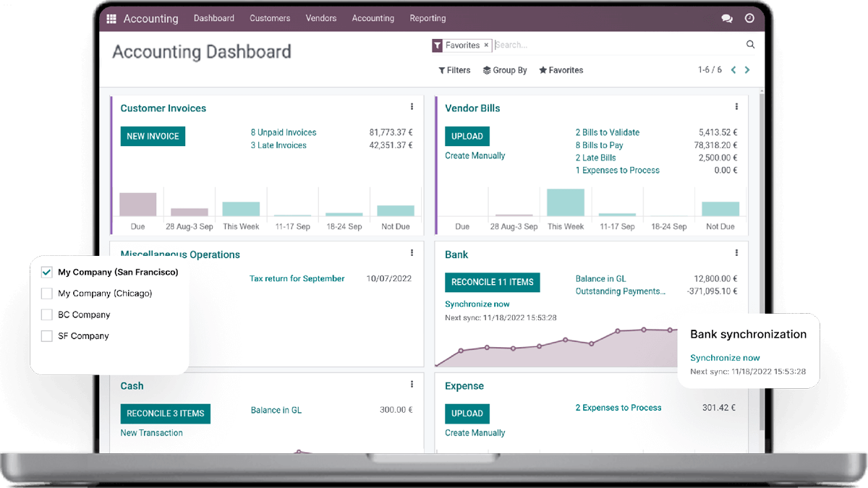Click the NEW INVOICE button
The image size is (868, 488).
153,137
